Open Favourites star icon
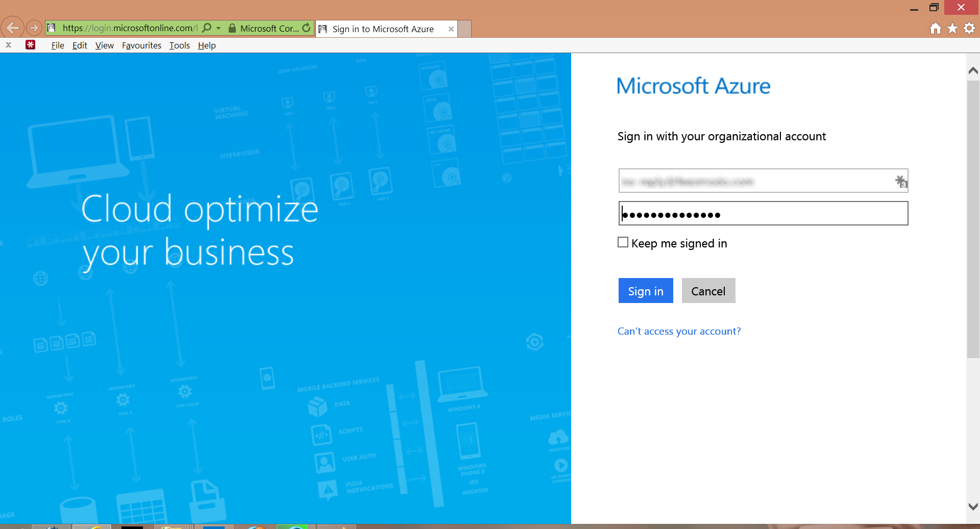Viewport: 980px width, 529px height. tap(952, 29)
